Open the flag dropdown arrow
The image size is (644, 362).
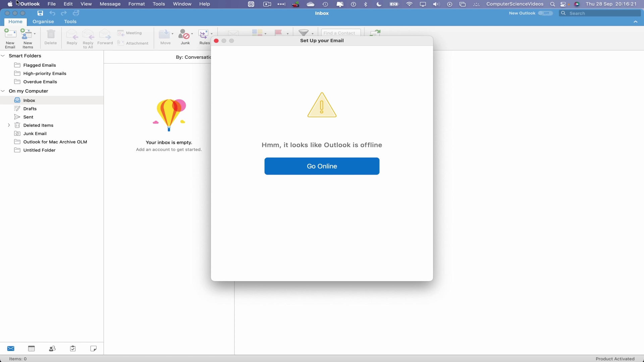(x=287, y=34)
